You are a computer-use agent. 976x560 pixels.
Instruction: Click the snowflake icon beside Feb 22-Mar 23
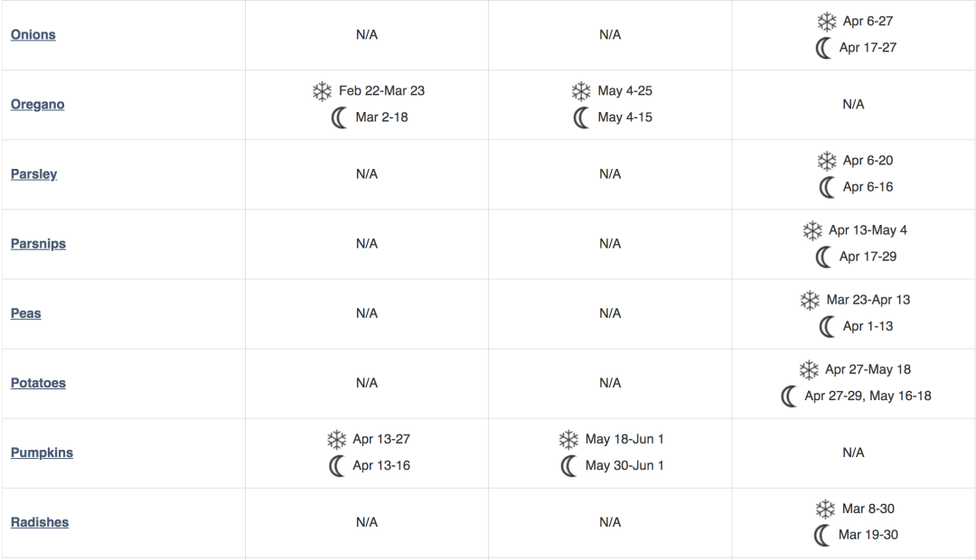[322, 91]
